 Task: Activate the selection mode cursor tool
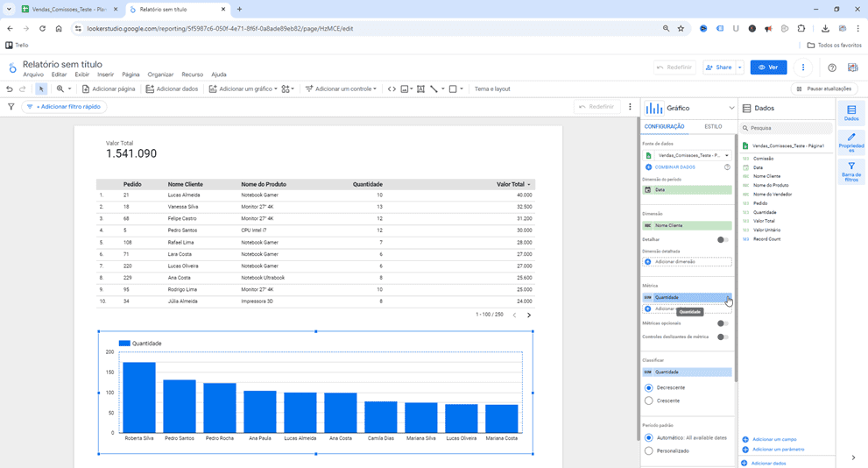41,89
